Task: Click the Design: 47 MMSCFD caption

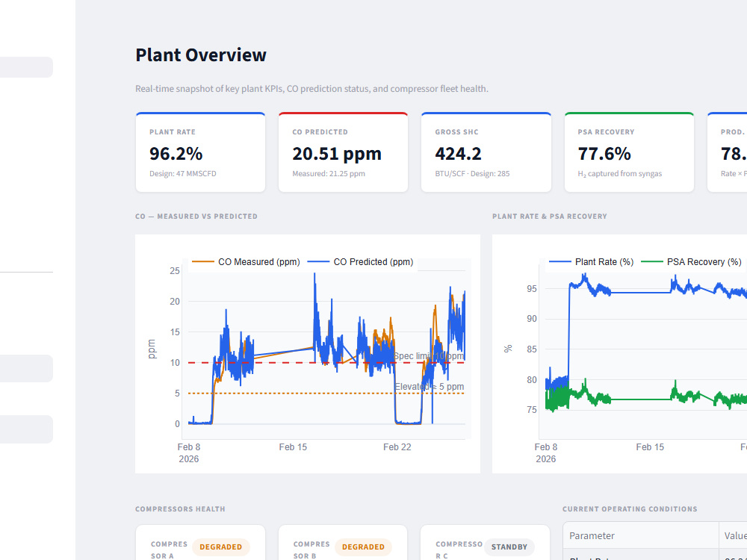Action: pos(183,174)
